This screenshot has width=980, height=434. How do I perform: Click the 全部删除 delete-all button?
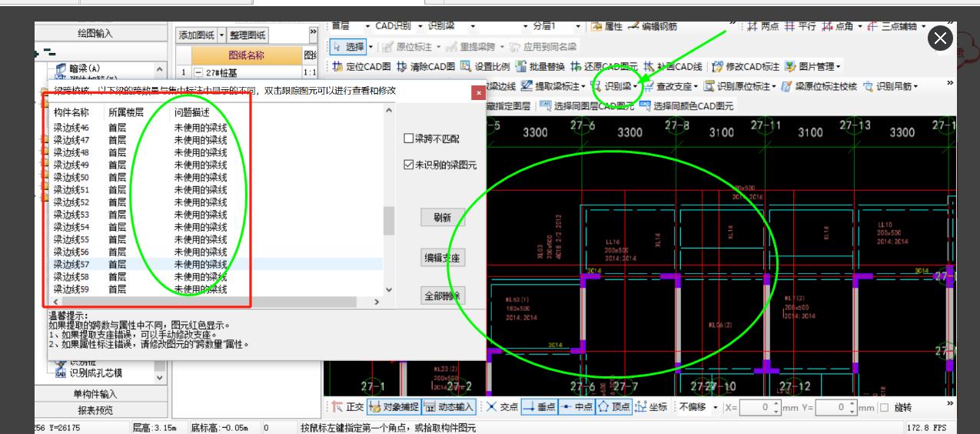tap(443, 295)
